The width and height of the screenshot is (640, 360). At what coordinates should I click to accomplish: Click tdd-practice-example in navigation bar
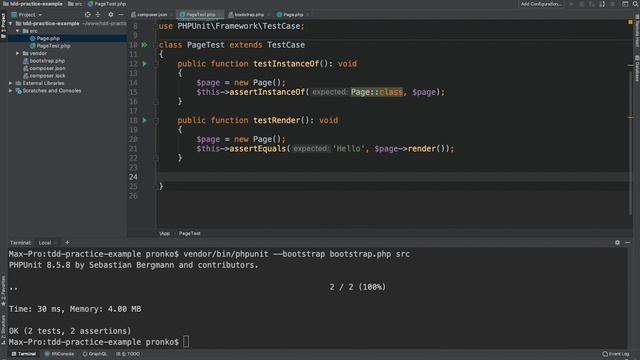click(x=33, y=4)
